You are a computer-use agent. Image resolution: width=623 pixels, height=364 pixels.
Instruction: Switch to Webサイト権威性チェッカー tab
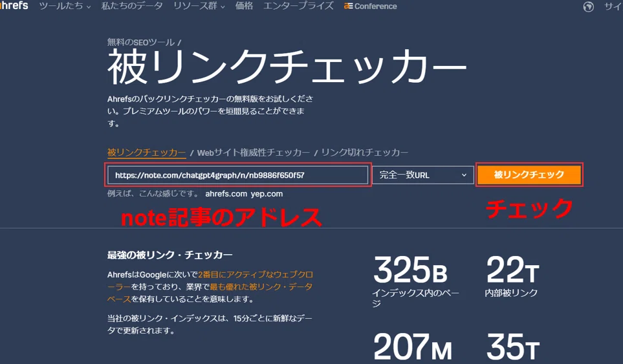click(x=254, y=153)
